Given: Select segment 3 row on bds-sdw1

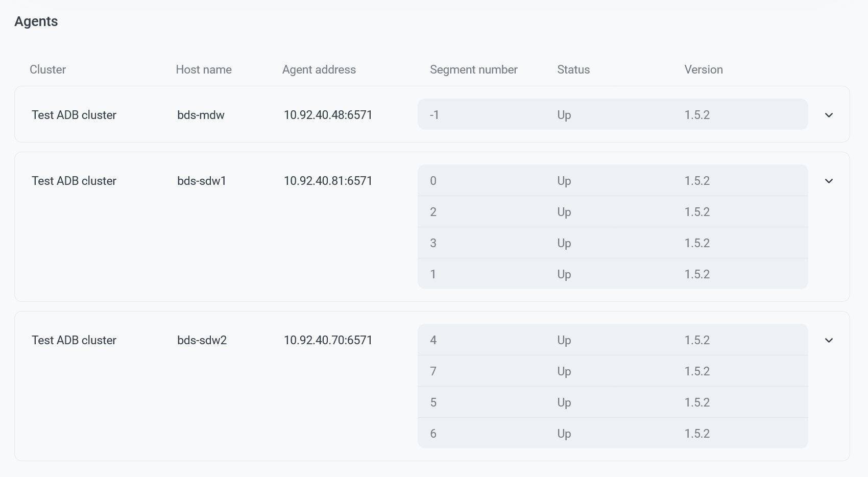Looking at the screenshot, I should (612, 243).
